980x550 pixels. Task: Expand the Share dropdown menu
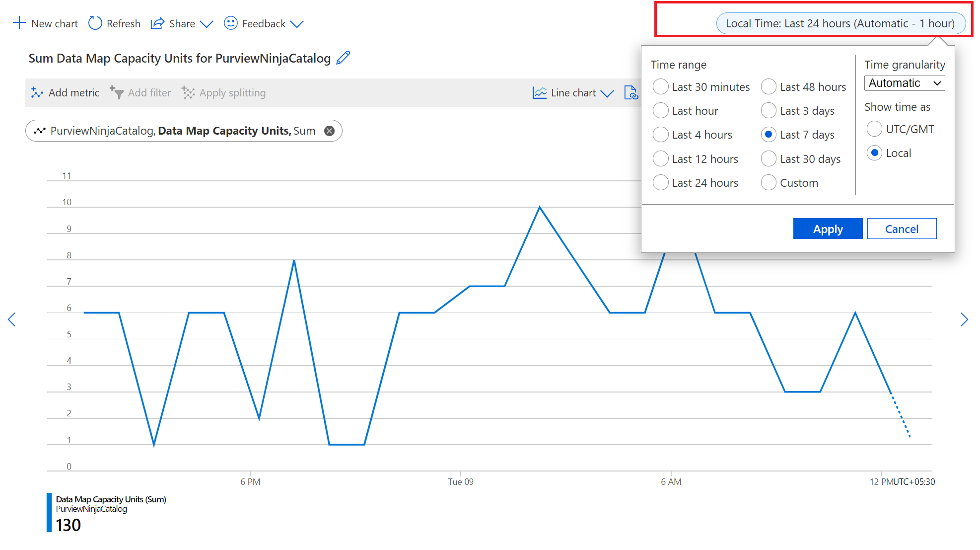point(205,23)
